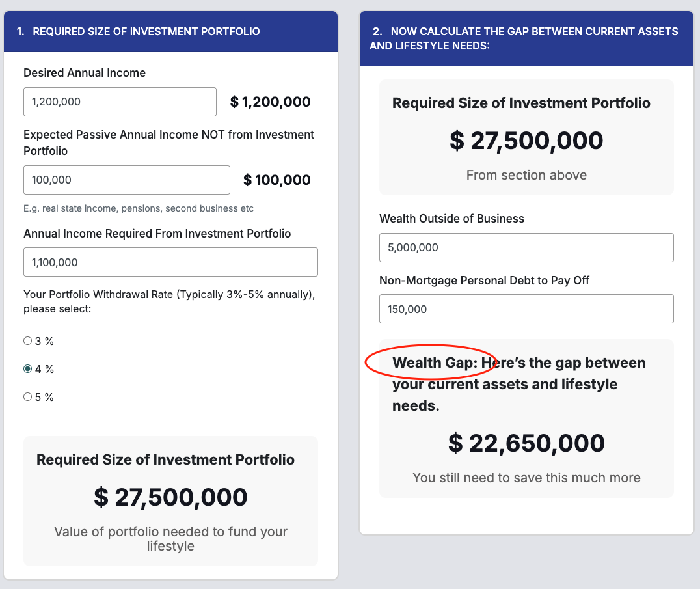Click the Annual Income Required From Investment Portfolio field
The image size is (700, 589).
tap(170, 262)
